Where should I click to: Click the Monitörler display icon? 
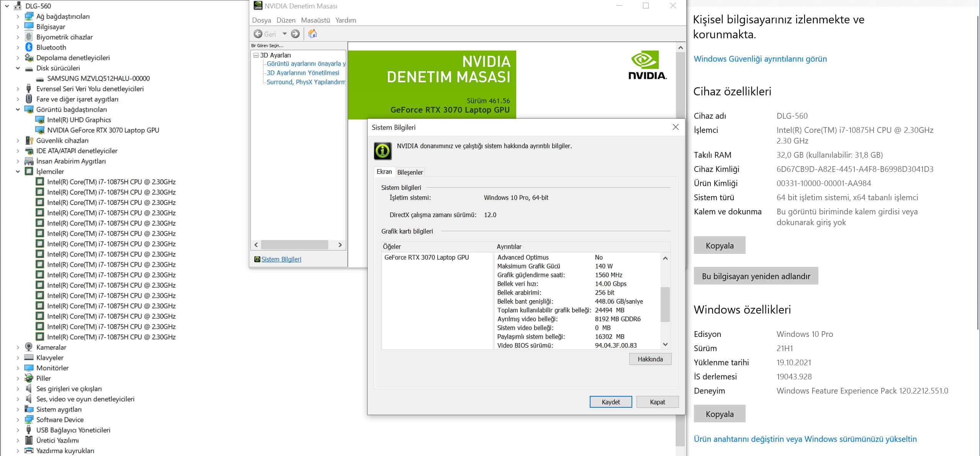pos(29,368)
